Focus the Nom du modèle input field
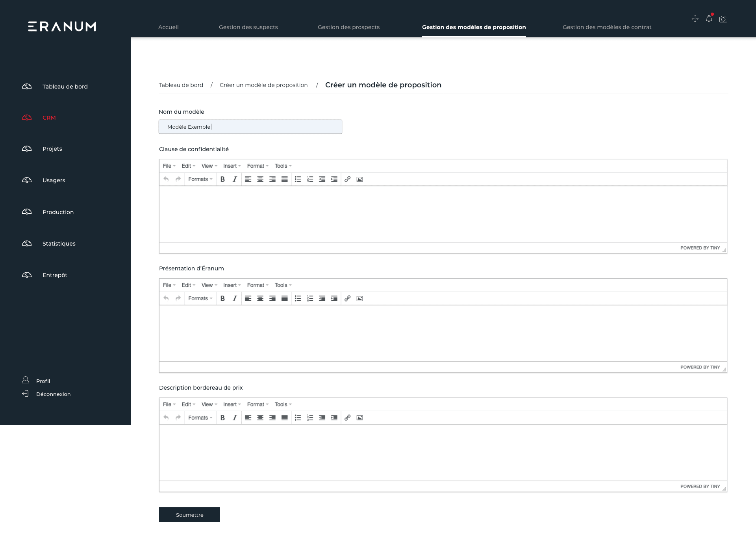The image size is (756, 551). pos(250,127)
